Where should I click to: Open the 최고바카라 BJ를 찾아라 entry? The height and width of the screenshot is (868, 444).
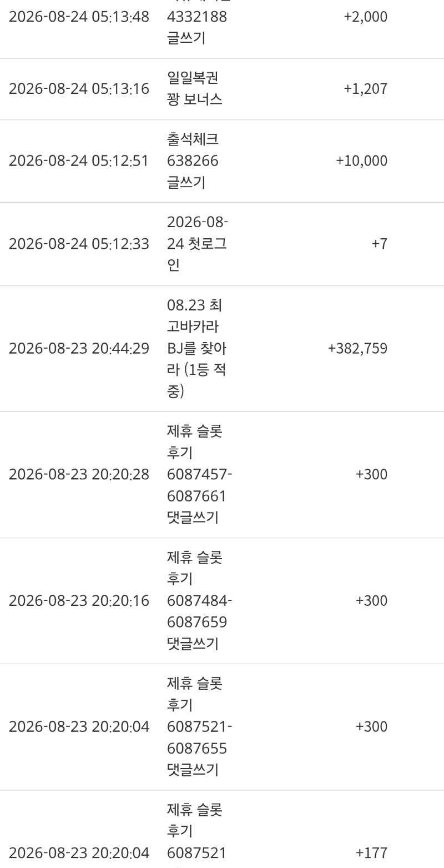196,349
